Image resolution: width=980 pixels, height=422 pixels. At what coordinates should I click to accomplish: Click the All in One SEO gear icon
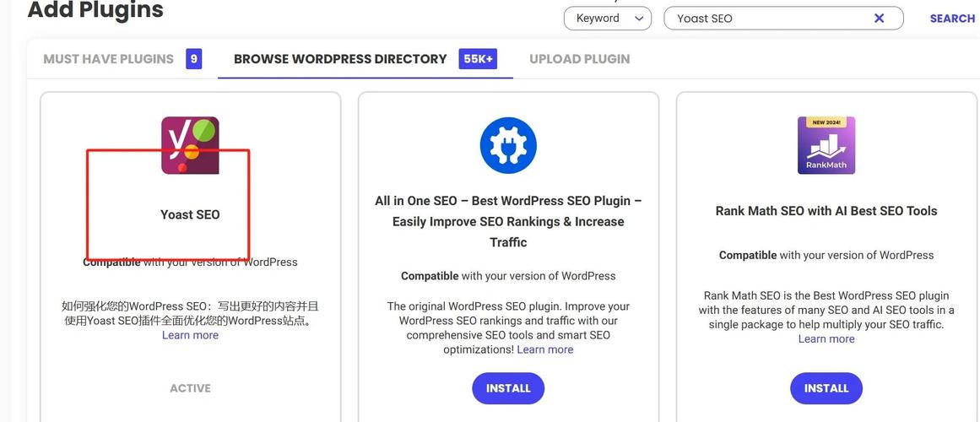point(508,145)
